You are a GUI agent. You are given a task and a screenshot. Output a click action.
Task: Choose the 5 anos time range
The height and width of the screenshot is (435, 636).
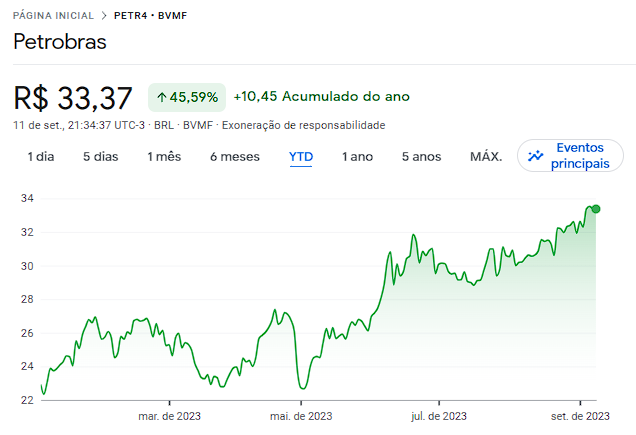[x=421, y=157]
